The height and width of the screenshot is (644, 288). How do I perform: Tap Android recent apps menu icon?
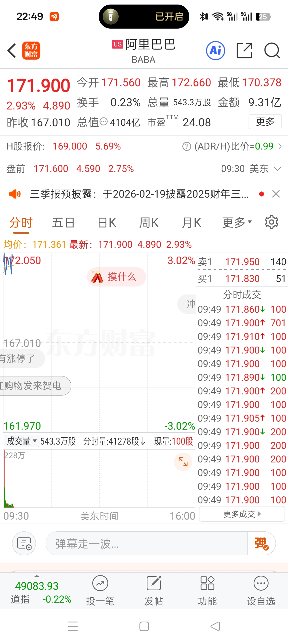click(x=73, y=626)
